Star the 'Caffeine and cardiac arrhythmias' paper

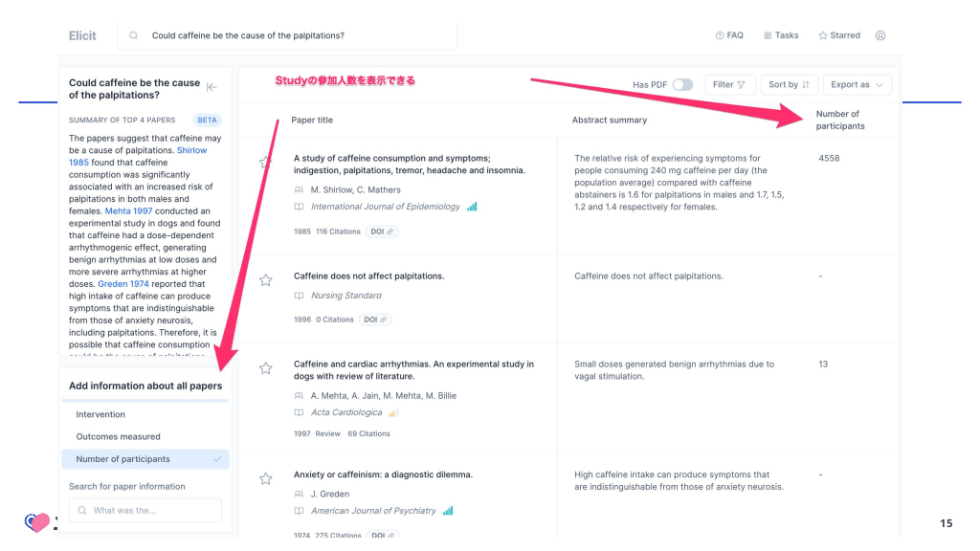pyautogui.click(x=266, y=368)
